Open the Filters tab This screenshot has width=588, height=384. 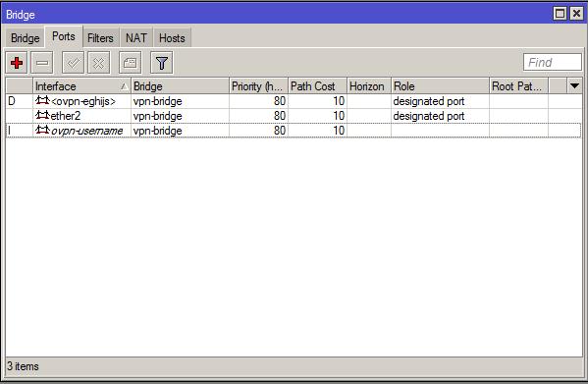[x=100, y=38]
